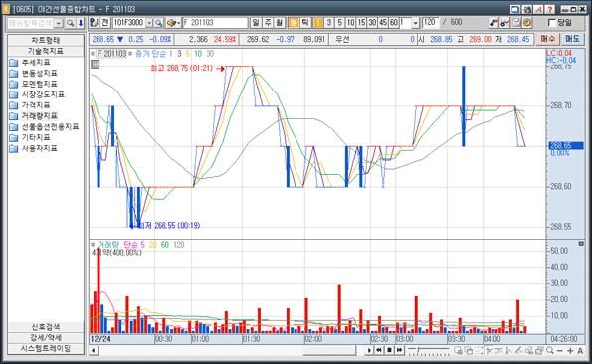Open the 차트형태 tab
Viewport: 592px width, 364px height.
(46, 40)
